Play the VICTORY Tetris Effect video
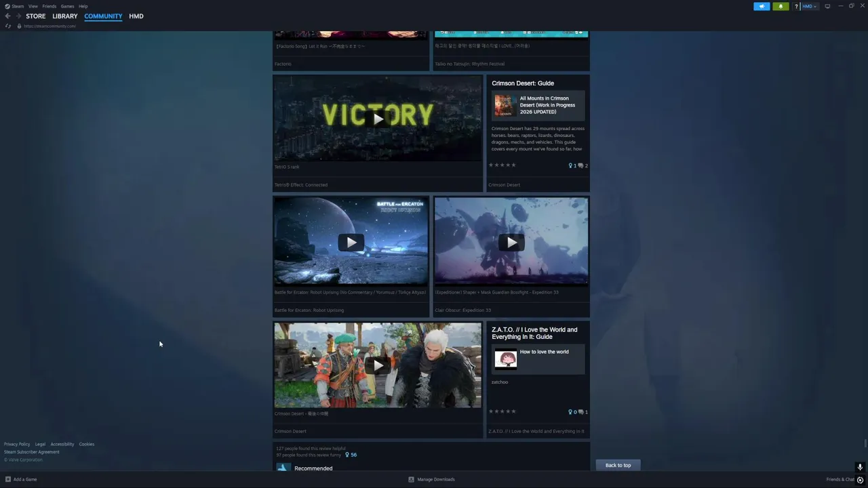868x488 pixels. tap(378, 119)
